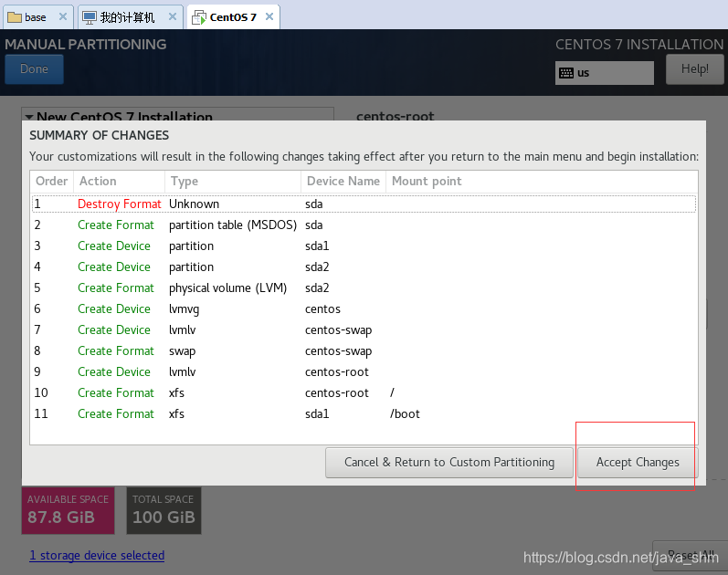The width and height of the screenshot is (728, 575).
Task: Select the Create Device lvmlv centos-swap row
Action: pos(364,330)
